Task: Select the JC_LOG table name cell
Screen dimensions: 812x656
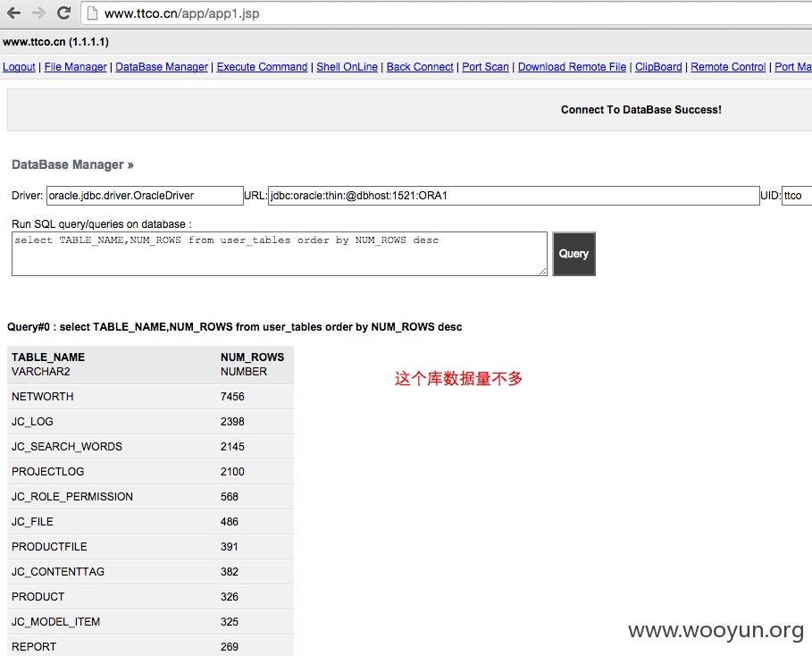Action: tap(32, 421)
